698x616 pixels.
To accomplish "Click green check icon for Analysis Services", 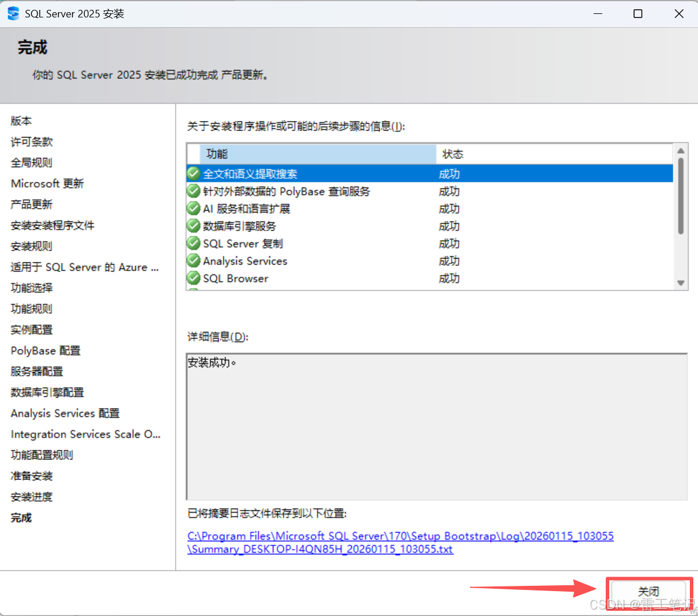I will pos(193,260).
